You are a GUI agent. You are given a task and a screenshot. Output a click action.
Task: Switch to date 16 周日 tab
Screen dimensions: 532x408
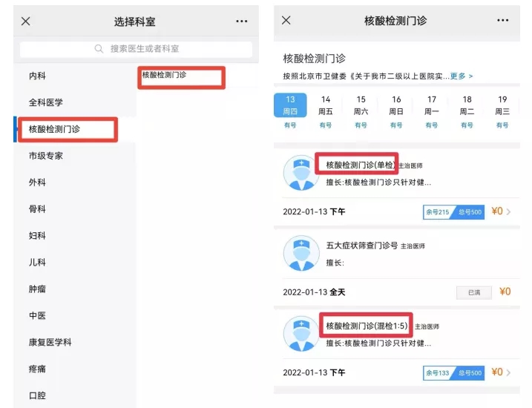pyautogui.click(x=396, y=111)
